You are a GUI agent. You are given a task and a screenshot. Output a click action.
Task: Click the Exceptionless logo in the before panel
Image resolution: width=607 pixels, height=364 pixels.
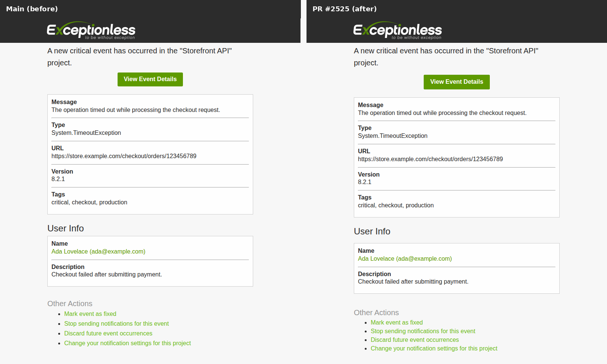click(91, 30)
